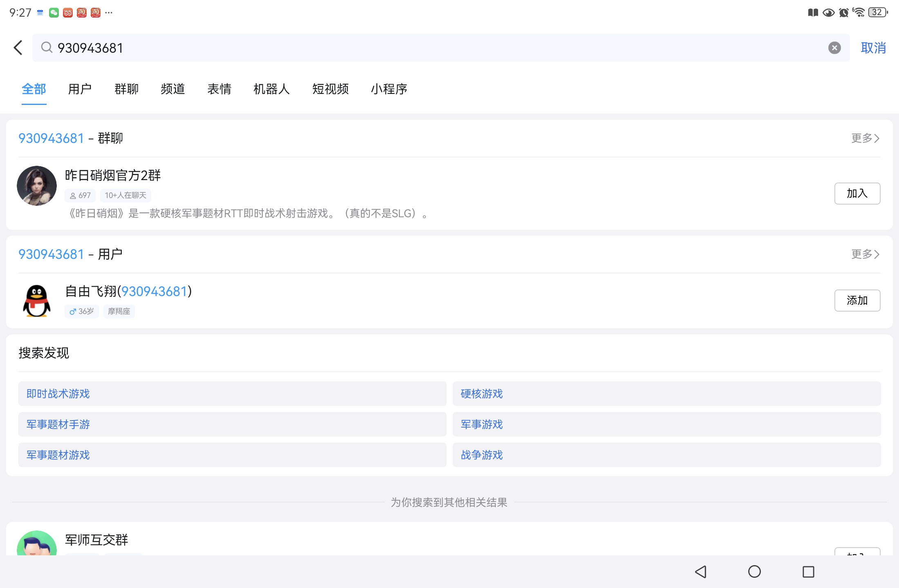
Task: Search suggestion 军事题材游戏
Action: [x=232, y=455]
